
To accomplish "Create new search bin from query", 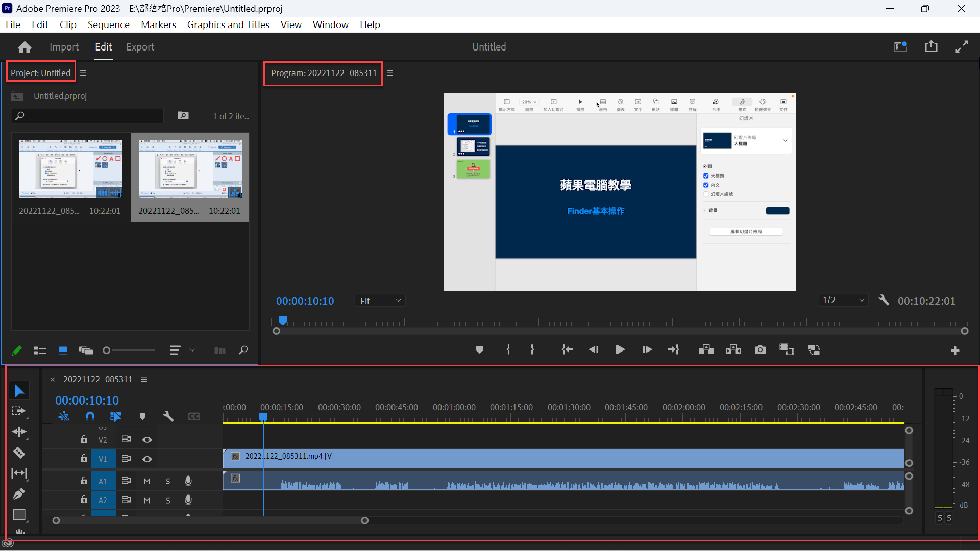I will pyautogui.click(x=183, y=116).
